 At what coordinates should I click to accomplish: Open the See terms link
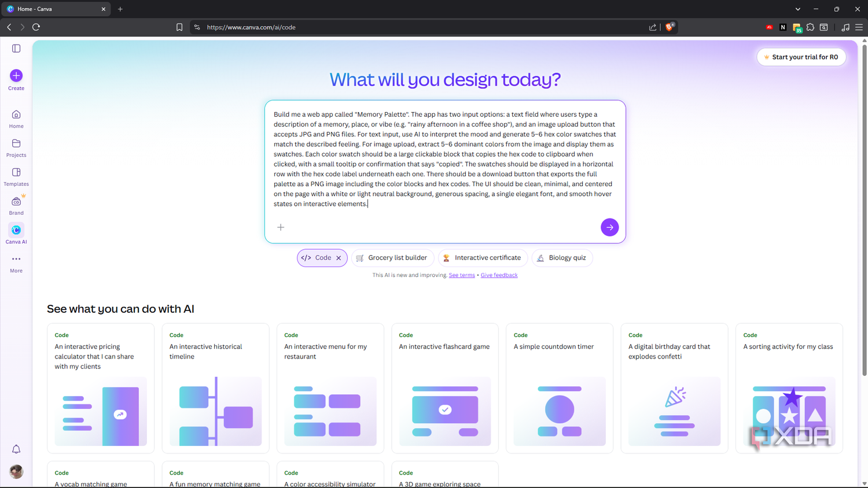click(462, 275)
